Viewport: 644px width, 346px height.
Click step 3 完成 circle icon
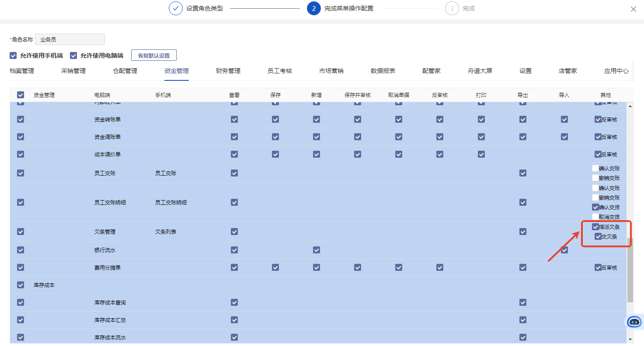(452, 8)
